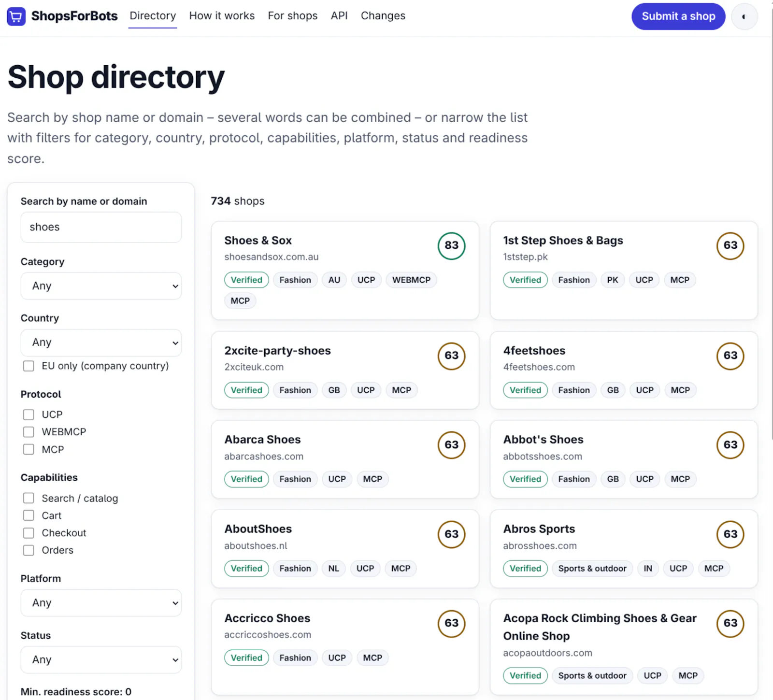Open the Abarca Shoes shop title
This screenshot has width=773, height=700.
[262, 440]
